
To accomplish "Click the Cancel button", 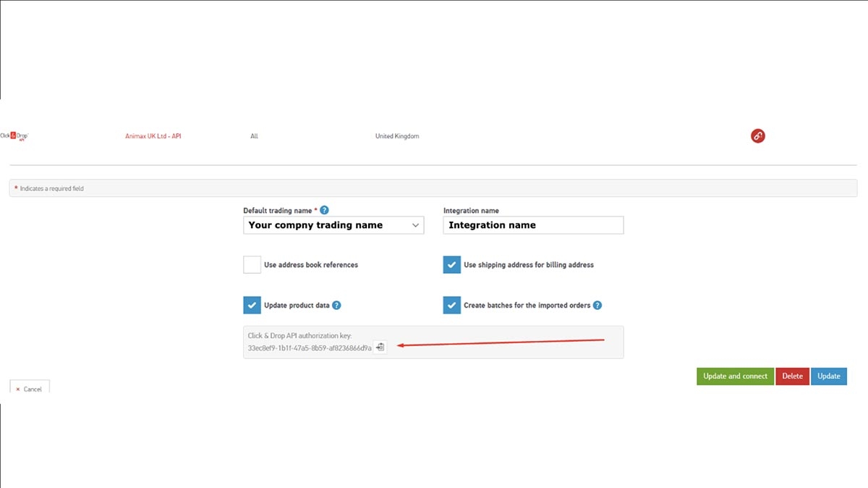I will (x=29, y=387).
